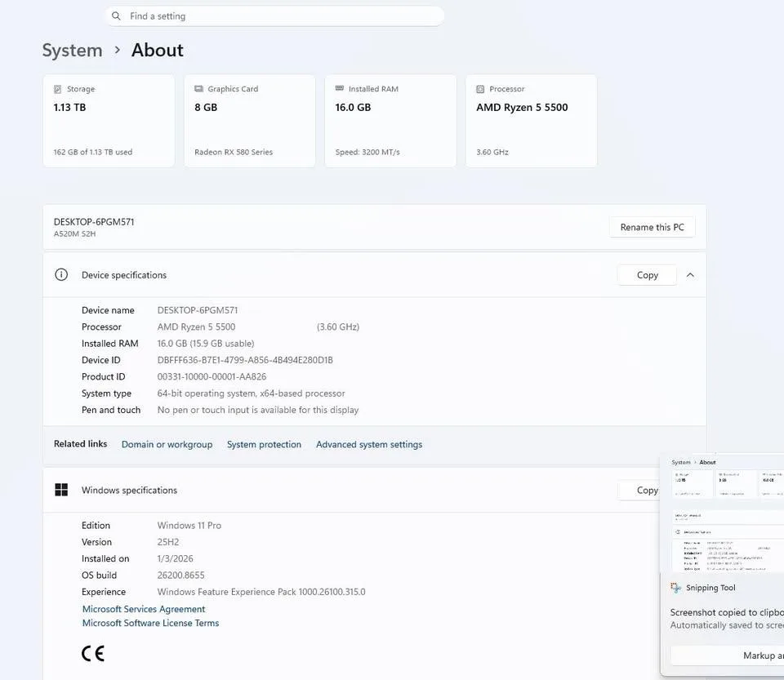The height and width of the screenshot is (680, 784).
Task: Click the breadcrumb chevron between System and About
Action: tap(117, 50)
